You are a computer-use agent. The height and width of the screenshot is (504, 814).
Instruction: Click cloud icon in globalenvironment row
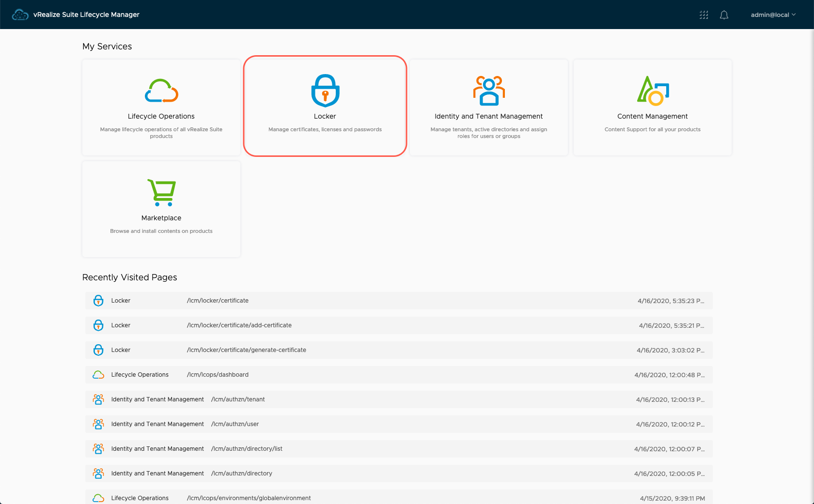click(x=98, y=498)
